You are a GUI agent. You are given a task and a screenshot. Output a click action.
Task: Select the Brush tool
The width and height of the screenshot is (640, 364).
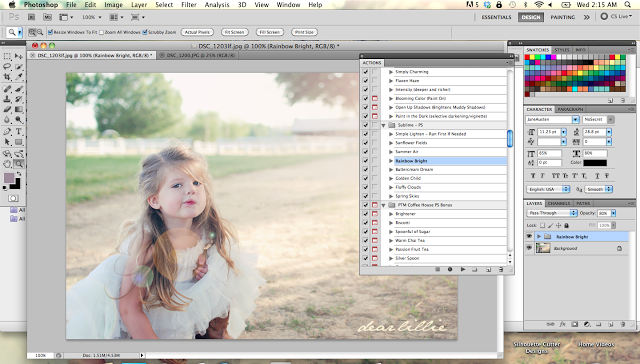pyautogui.click(x=19, y=89)
